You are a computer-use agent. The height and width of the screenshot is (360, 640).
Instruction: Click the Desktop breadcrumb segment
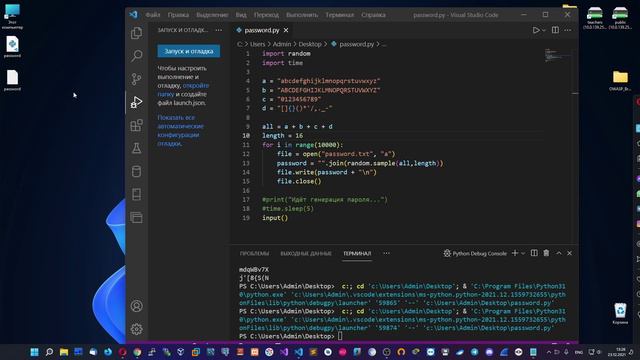click(x=310, y=44)
